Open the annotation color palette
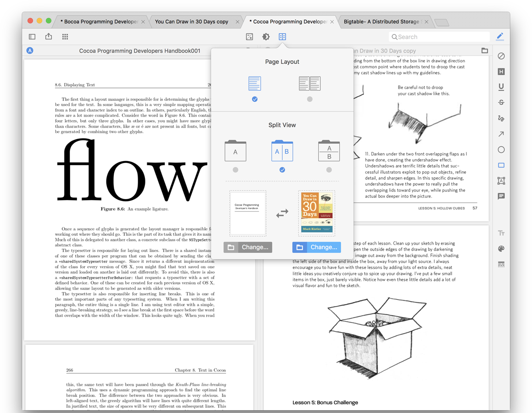 point(501,249)
